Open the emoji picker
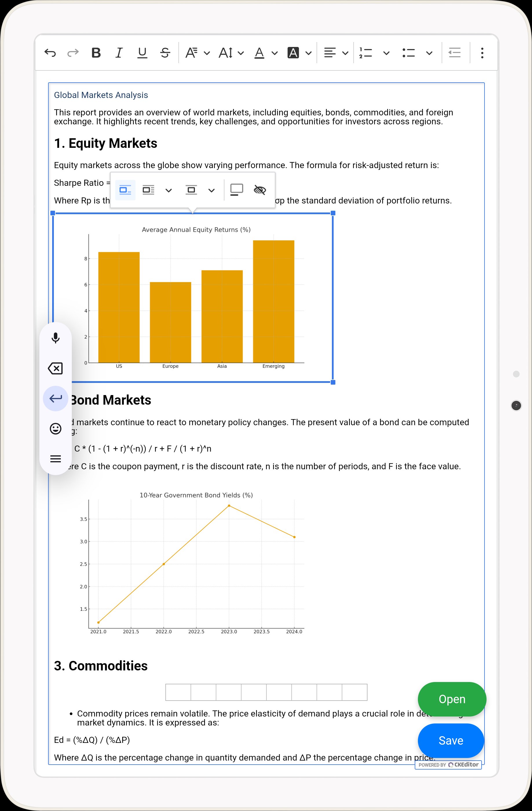Screen dimensions: 532x811 pos(56,428)
